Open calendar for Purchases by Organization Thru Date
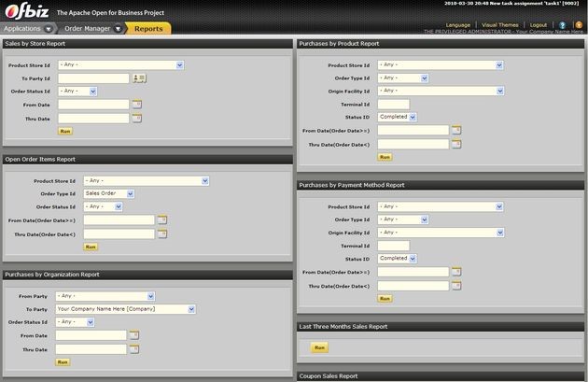 tap(134, 349)
